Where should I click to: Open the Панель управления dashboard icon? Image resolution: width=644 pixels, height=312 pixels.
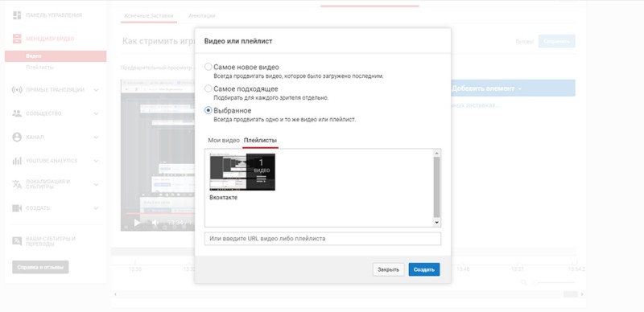point(17,15)
